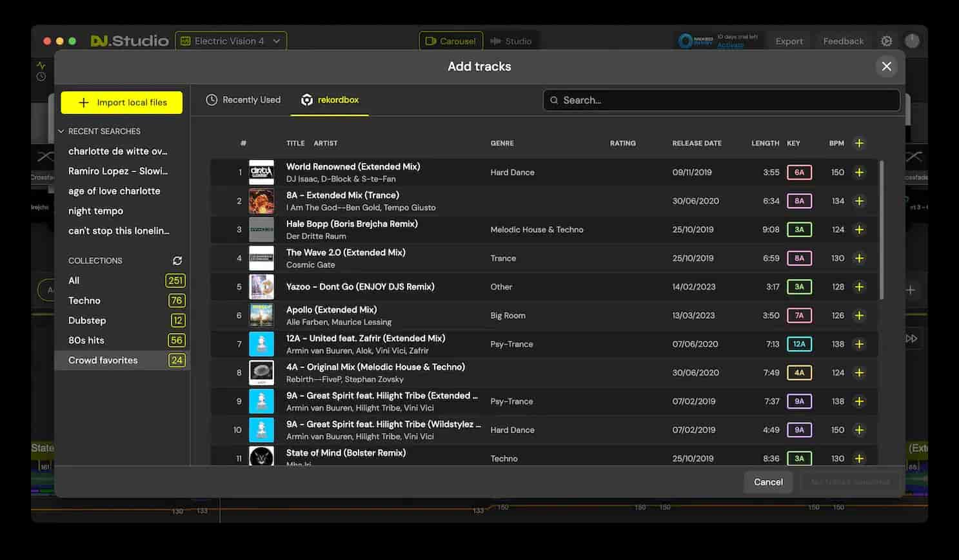The height and width of the screenshot is (560, 959).
Task: Add Hale Bopp (Boris Brejcha Remix)
Action: tap(859, 229)
